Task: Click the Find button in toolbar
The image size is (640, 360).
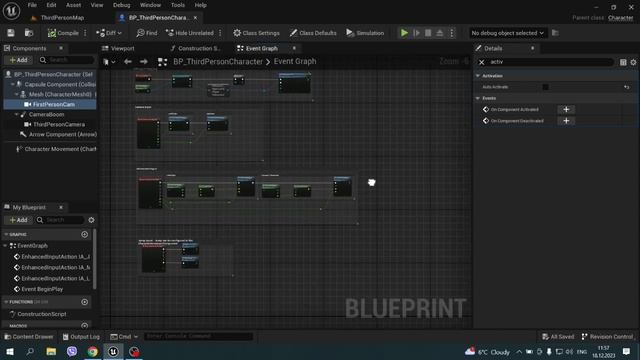Action: (147, 33)
